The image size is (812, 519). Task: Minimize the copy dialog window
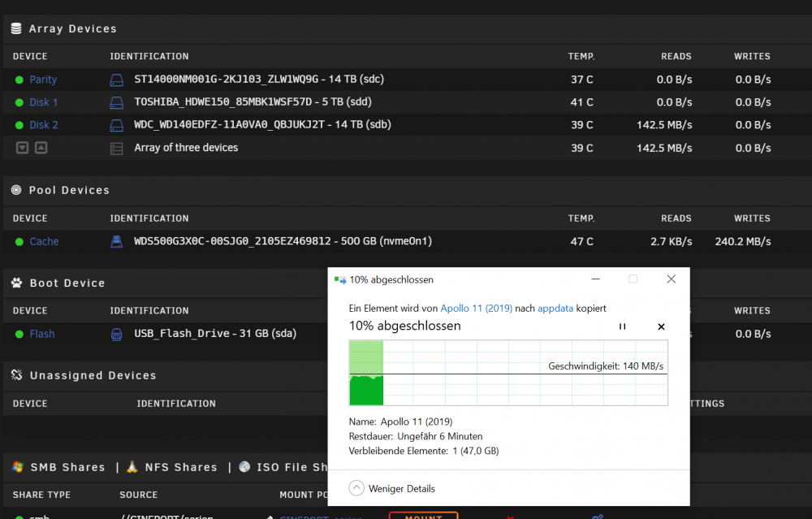pos(595,279)
